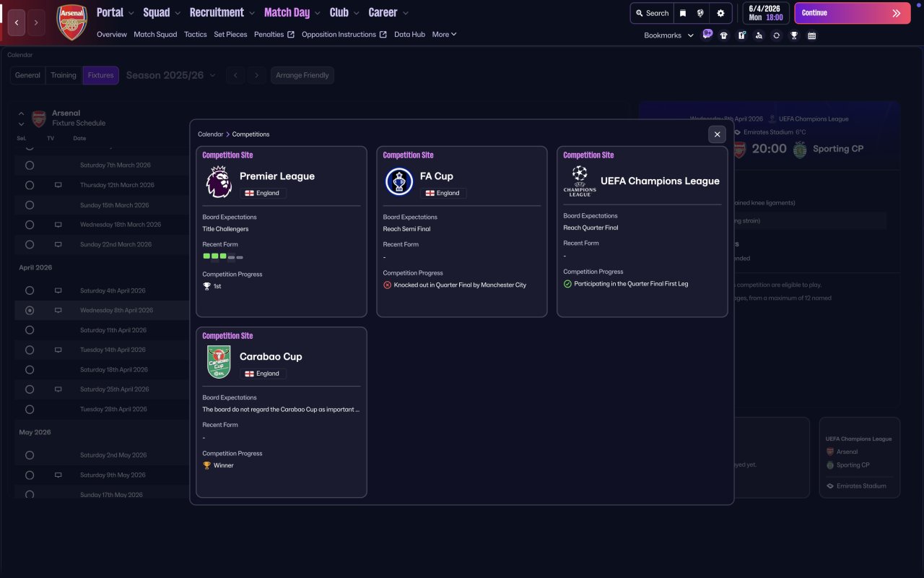Click the tactics board icon in bookmarks row
Viewport: 924px width, 578px height.
(x=741, y=35)
